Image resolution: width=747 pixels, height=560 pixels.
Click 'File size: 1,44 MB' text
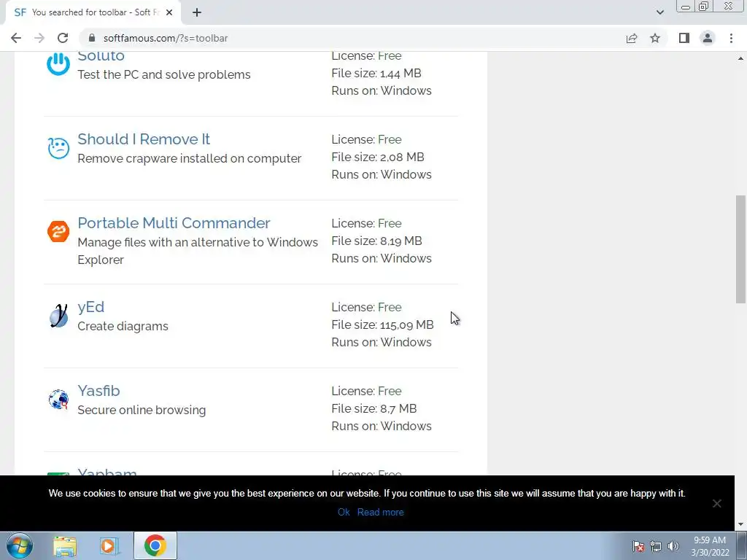click(376, 74)
